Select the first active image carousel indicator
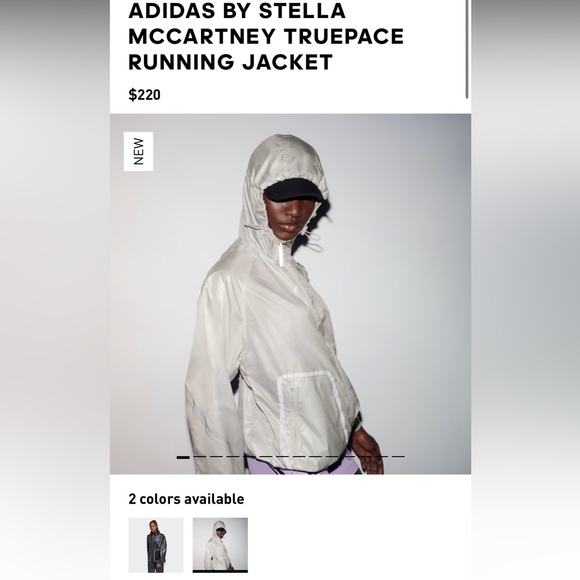 pyautogui.click(x=183, y=457)
